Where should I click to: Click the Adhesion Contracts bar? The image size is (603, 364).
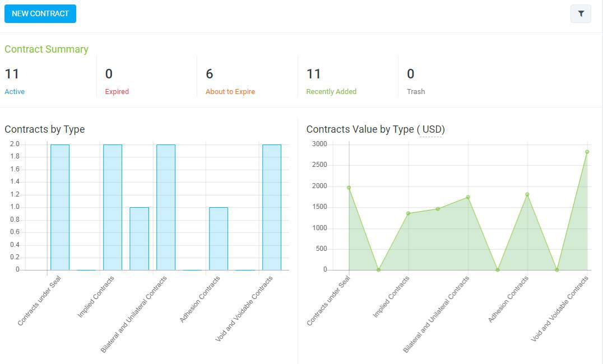pos(219,239)
